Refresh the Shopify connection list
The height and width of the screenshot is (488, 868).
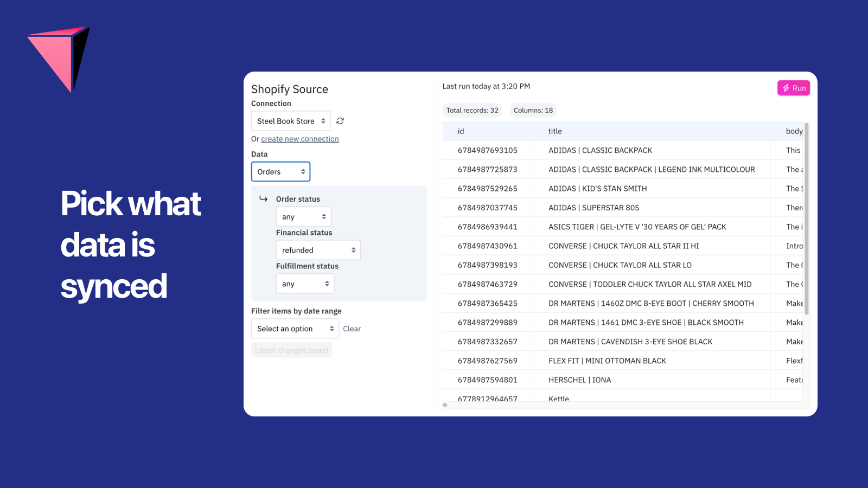(x=340, y=121)
